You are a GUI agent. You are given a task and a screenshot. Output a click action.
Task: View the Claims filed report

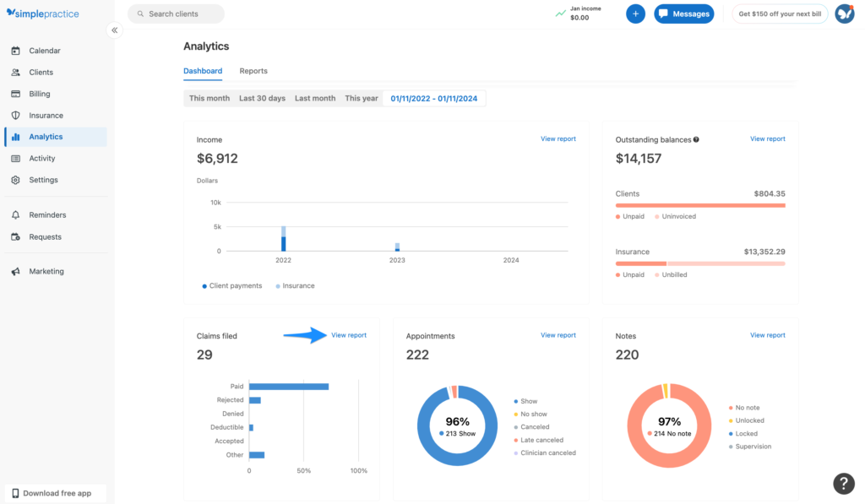click(x=349, y=335)
